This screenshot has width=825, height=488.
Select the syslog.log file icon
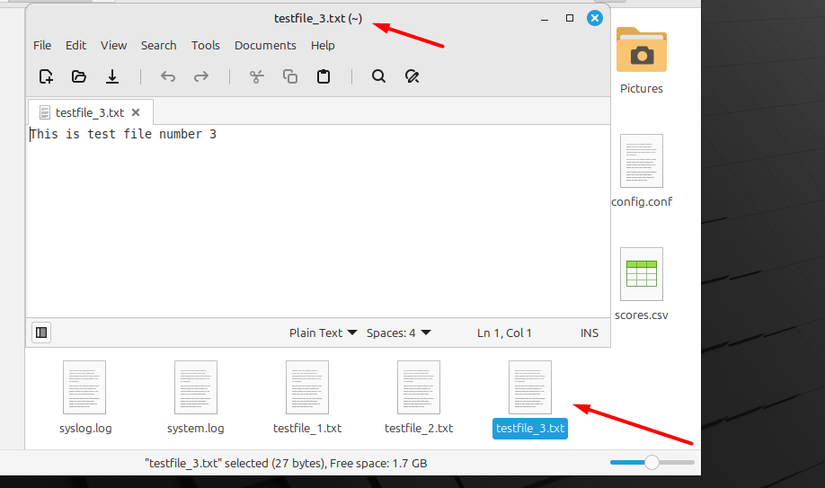pyautogui.click(x=84, y=387)
